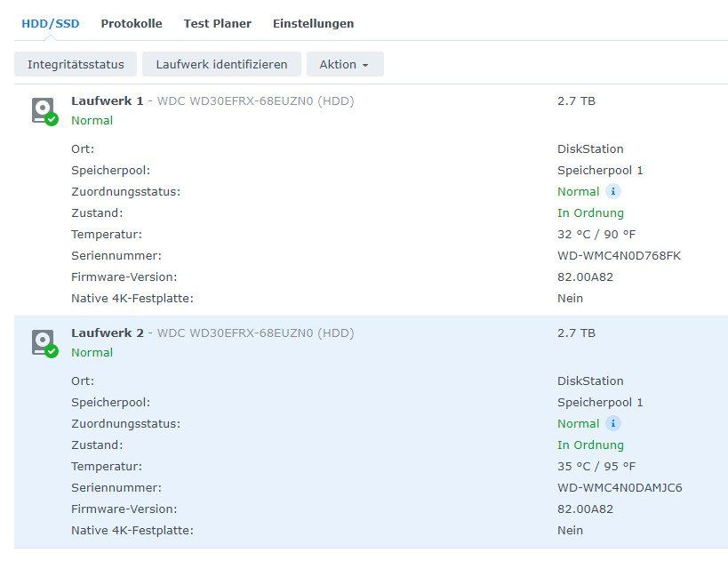Click the Normal status under Laufwerk 2
The image size is (728, 561).
tap(92, 353)
